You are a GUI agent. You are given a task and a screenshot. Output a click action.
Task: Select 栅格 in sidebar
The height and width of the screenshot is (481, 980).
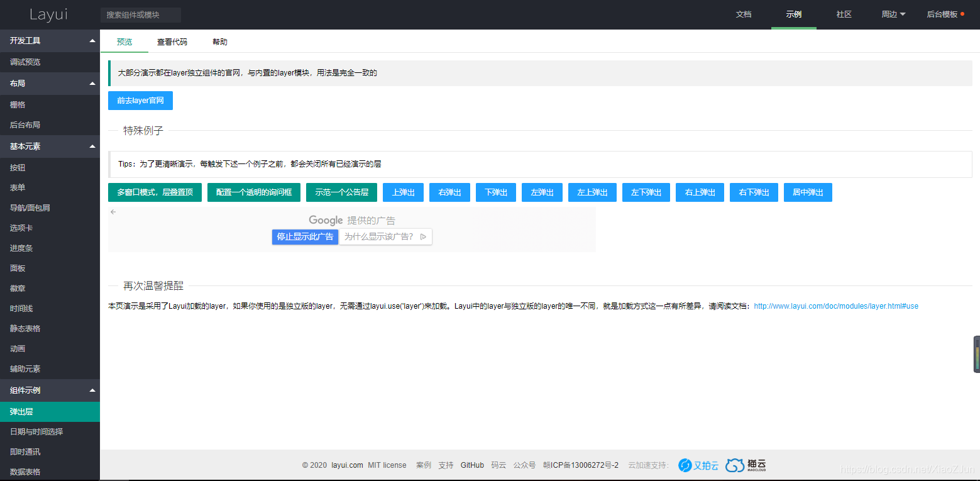tap(50, 105)
